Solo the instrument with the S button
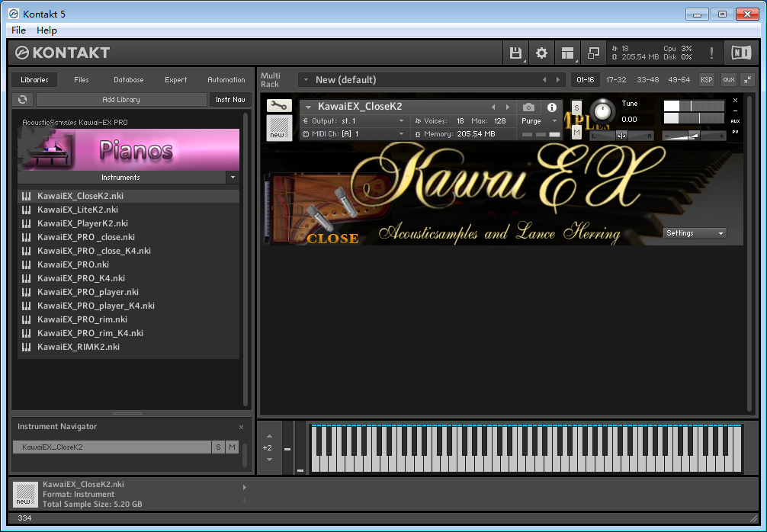767x532 pixels. 576,108
